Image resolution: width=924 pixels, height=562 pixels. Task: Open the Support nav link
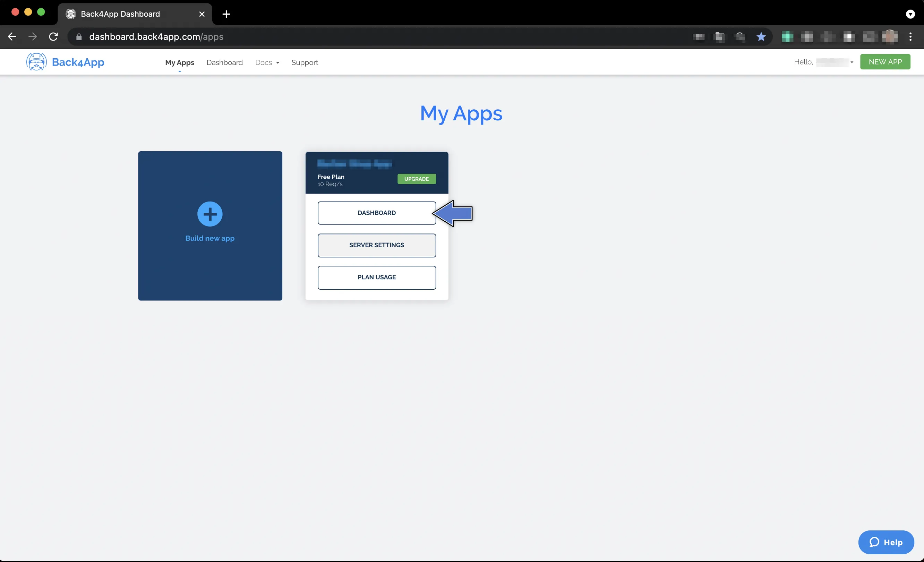(x=305, y=62)
